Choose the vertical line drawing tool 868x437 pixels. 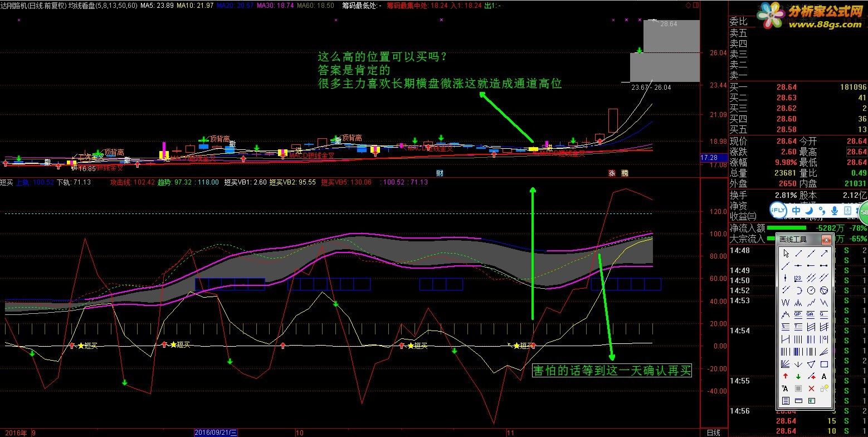coord(786,277)
